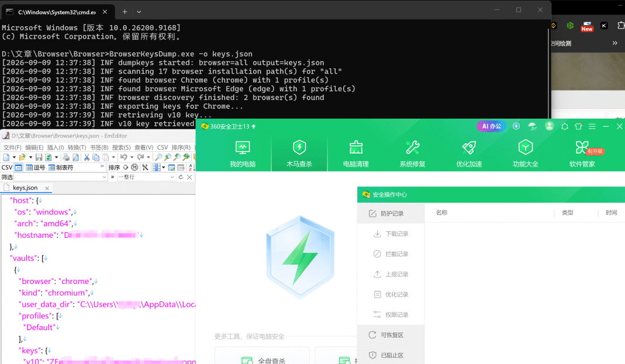The width and height of the screenshot is (625, 364).
Task: Open EmEditor 插入(I) menu
Action: (x=56, y=147)
